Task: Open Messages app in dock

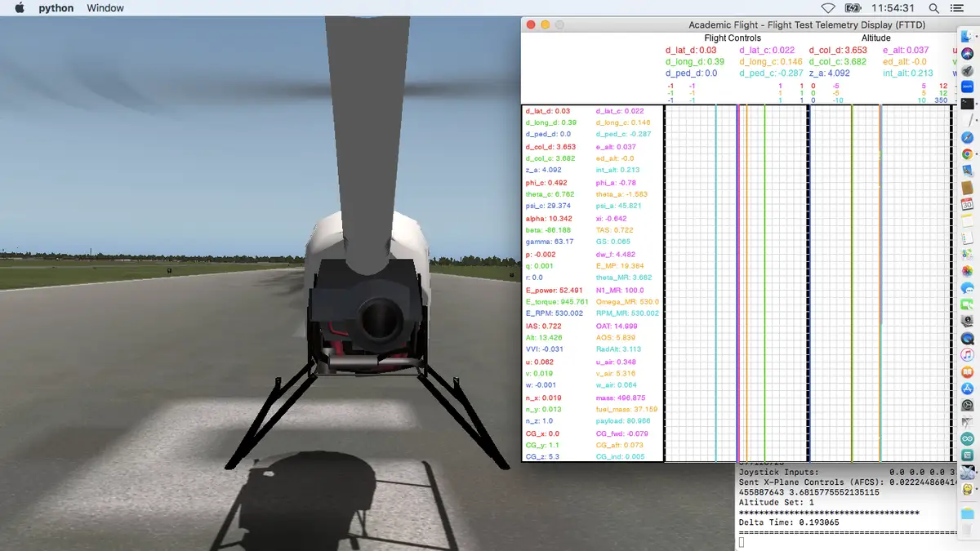Action: [x=967, y=287]
